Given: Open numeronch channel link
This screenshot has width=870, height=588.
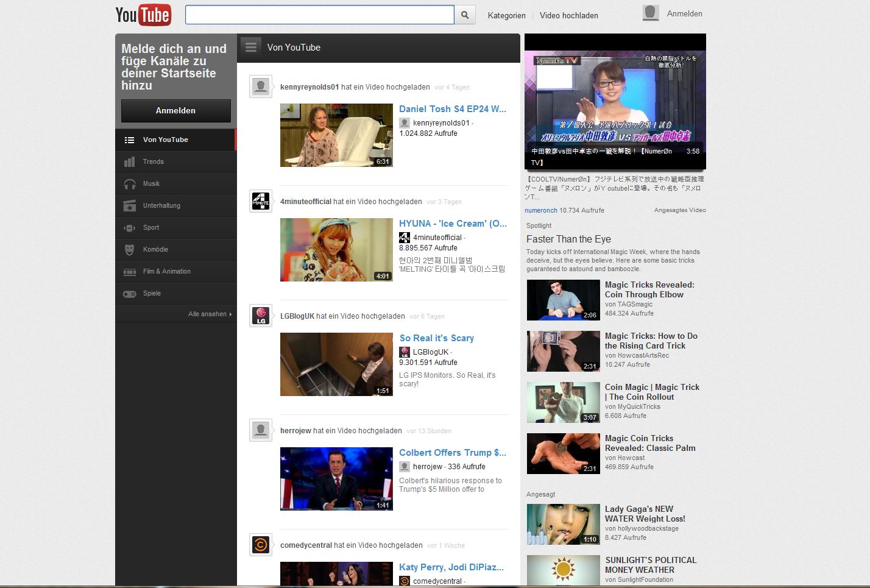Looking at the screenshot, I should [541, 210].
